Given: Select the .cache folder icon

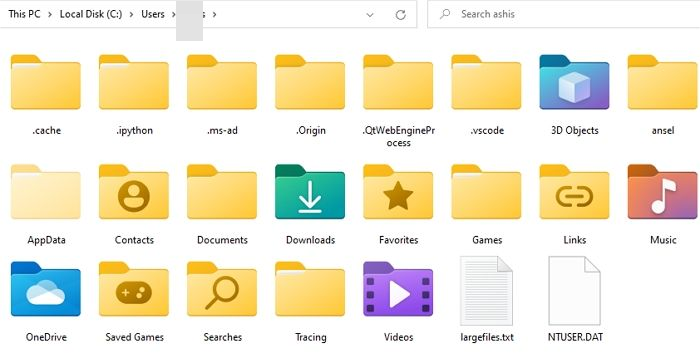Looking at the screenshot, I should 46,82.
